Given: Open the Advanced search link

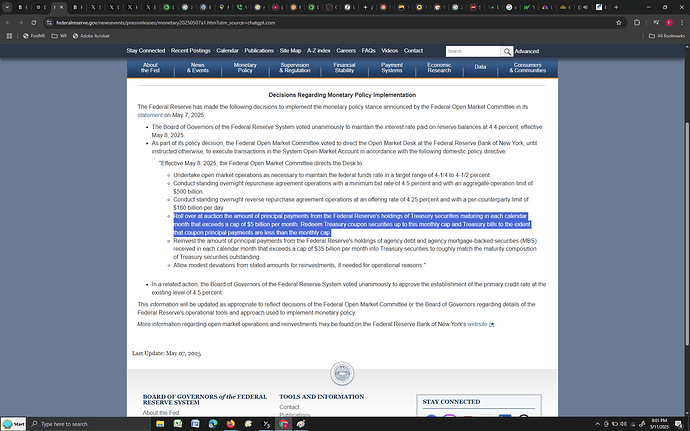Looking at the screenshot, I should tap(527, 52).
